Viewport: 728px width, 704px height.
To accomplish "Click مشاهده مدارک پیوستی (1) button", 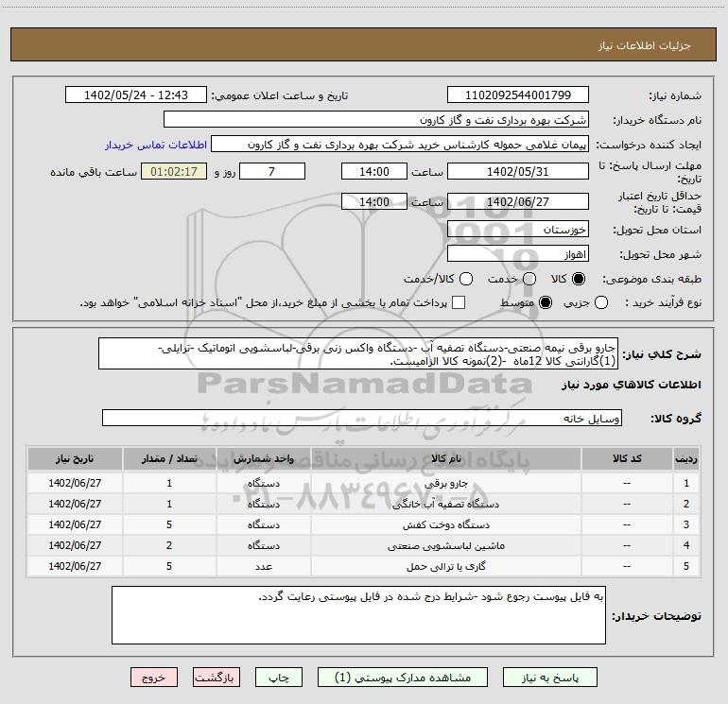I will tap(403, 678).
